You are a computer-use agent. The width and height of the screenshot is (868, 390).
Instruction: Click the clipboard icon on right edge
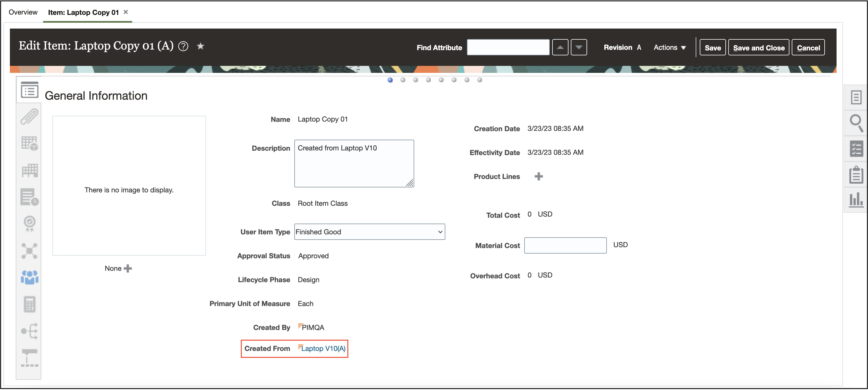tap(856, 175)
